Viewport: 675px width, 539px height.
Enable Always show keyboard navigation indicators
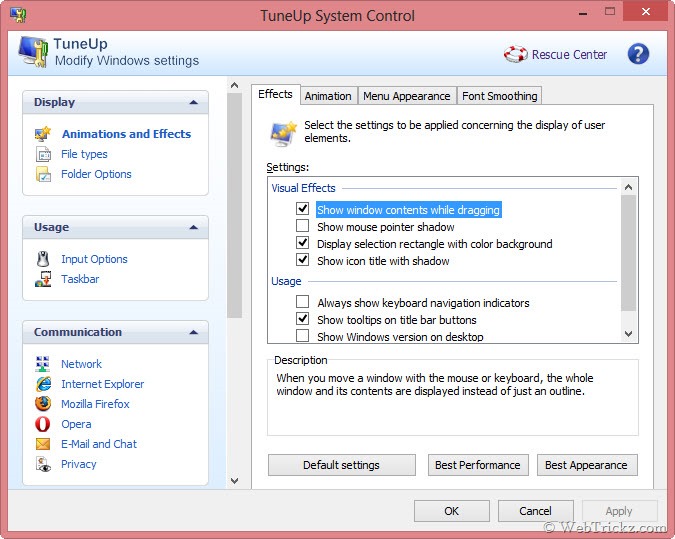point(303,301)
